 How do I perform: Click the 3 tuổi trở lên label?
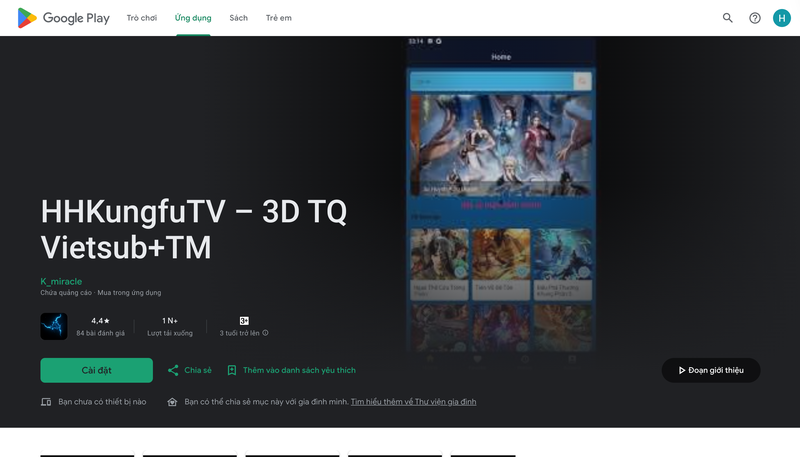click(239, 333)
